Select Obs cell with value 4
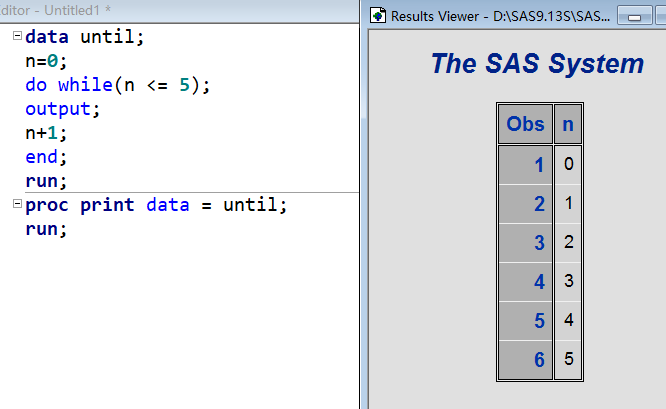Viewport: 666px width, 409px height. pyautogui.click(x=525, y=282)
